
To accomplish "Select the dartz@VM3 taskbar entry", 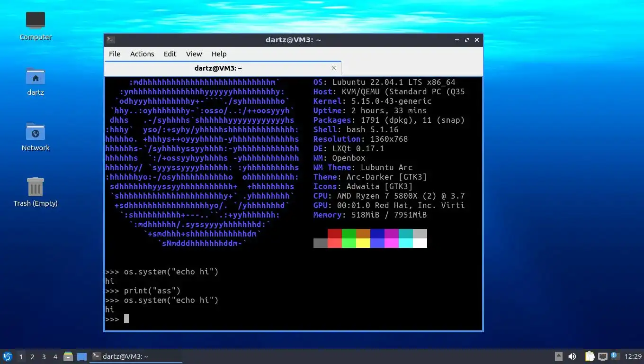I will click(136, 356).
